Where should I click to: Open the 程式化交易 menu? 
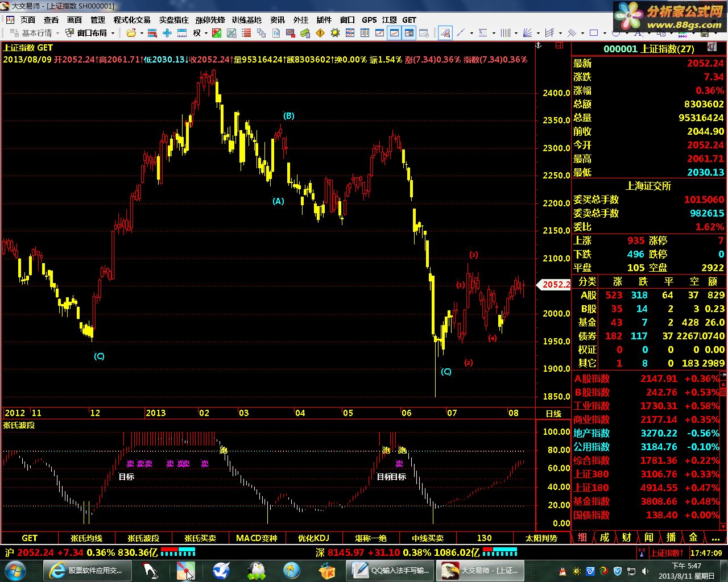(132, 20)
